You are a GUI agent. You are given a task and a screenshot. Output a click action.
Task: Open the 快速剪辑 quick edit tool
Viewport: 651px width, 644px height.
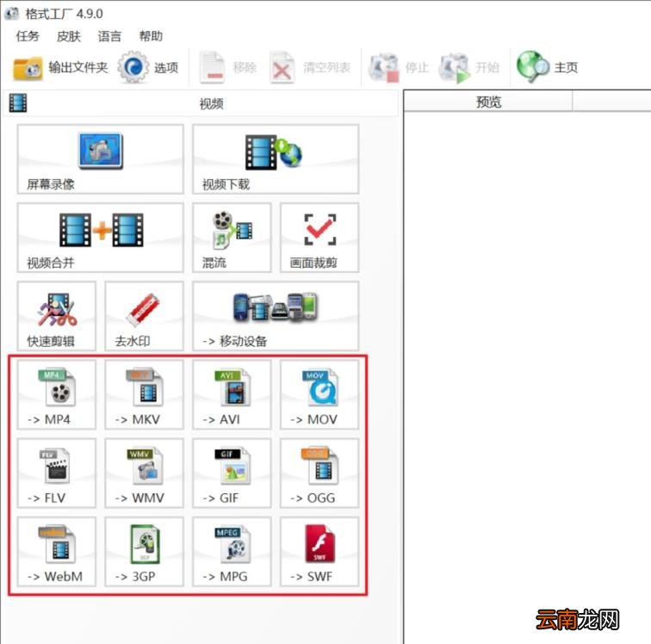point(57,316)
